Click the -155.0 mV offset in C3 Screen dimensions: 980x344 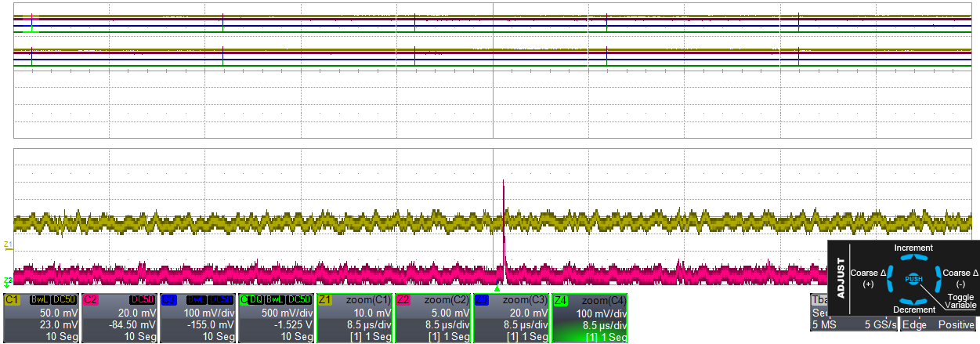tap(212, 324)
